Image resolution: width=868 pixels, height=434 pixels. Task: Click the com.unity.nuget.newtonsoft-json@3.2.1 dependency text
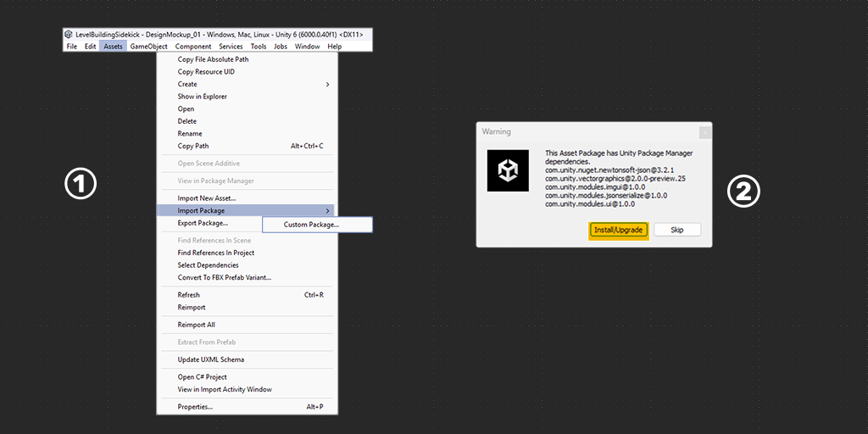pos(609,170)
